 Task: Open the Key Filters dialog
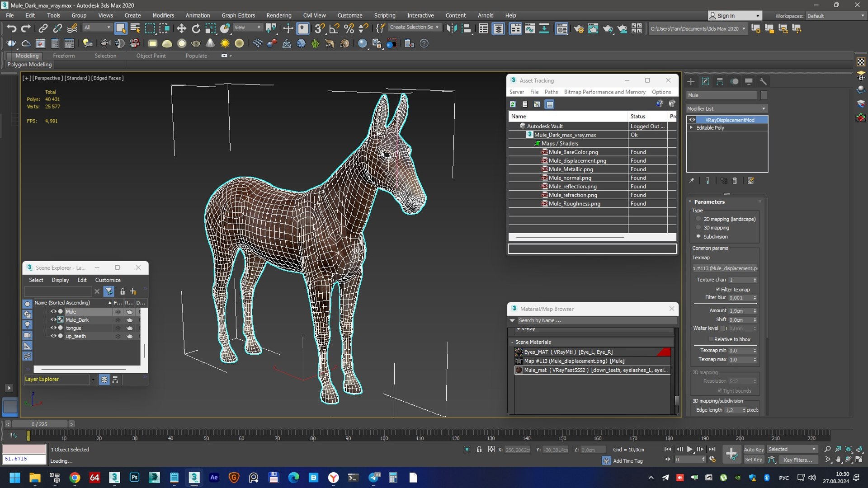(798, 460)
